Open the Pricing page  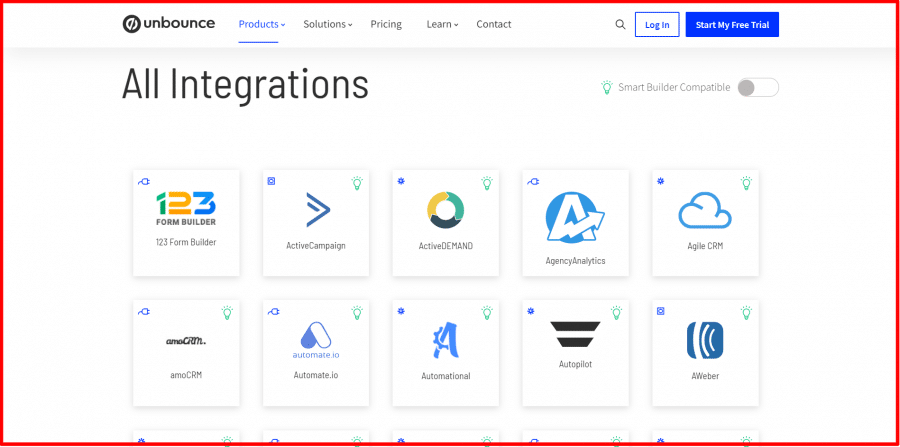[x=386, y=24]
